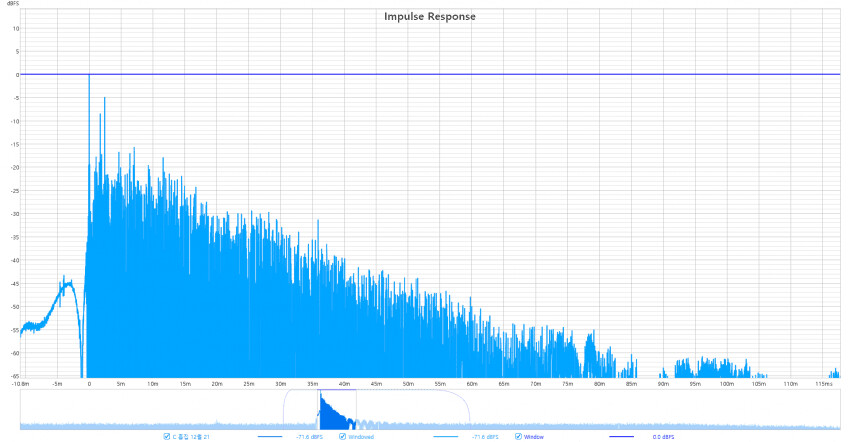850x442 pixels.
Task: Click the window curve's right edge in overview
Action: tap(468, 412)
